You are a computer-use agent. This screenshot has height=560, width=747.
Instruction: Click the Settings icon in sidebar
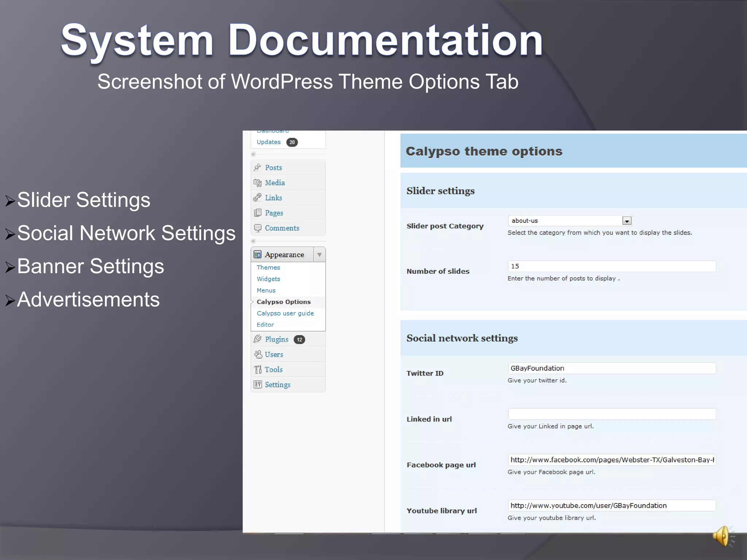click(x=258, y=385)
